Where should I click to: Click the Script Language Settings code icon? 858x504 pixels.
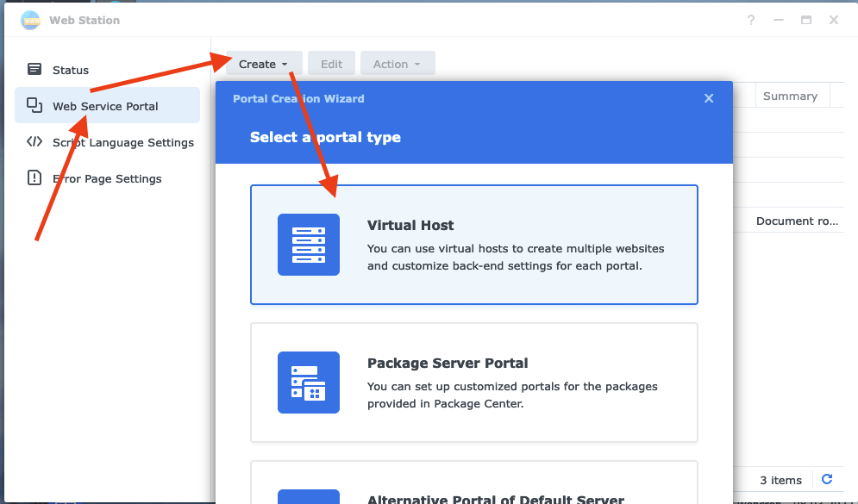(35, 142)
